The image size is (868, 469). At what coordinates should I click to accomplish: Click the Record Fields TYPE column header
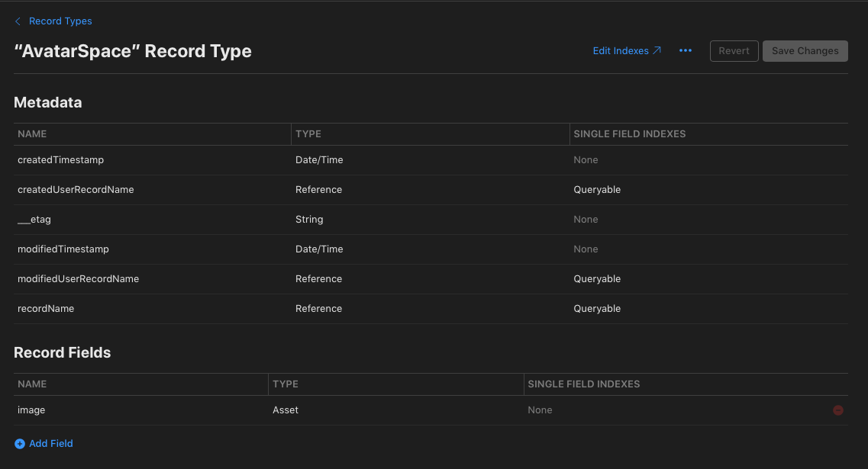tap(286, 384)
